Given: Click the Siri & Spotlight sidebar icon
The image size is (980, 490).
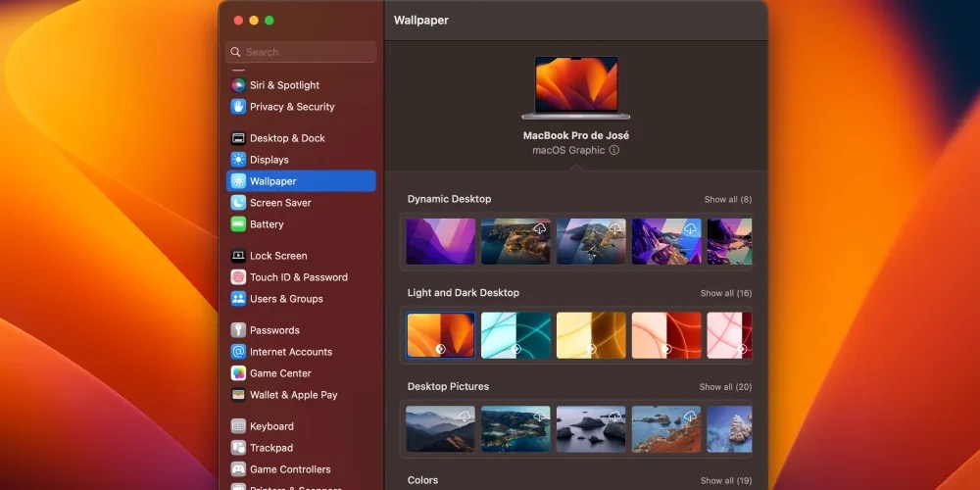Looking at the screenshot, I should point(238,85).
